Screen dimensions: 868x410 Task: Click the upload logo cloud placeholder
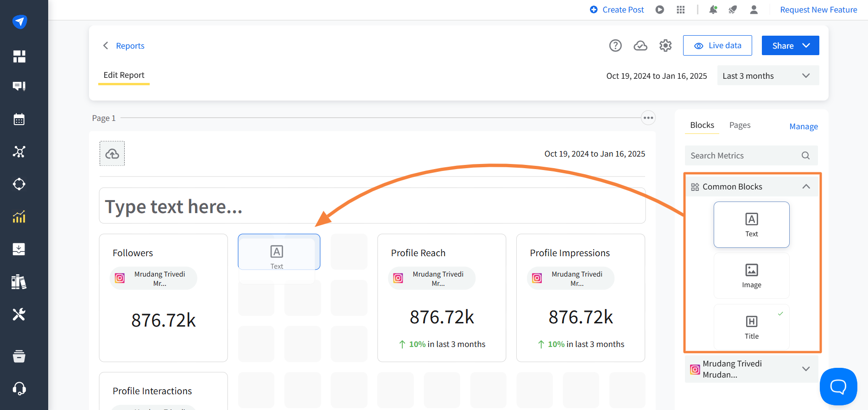click(112, 153)
